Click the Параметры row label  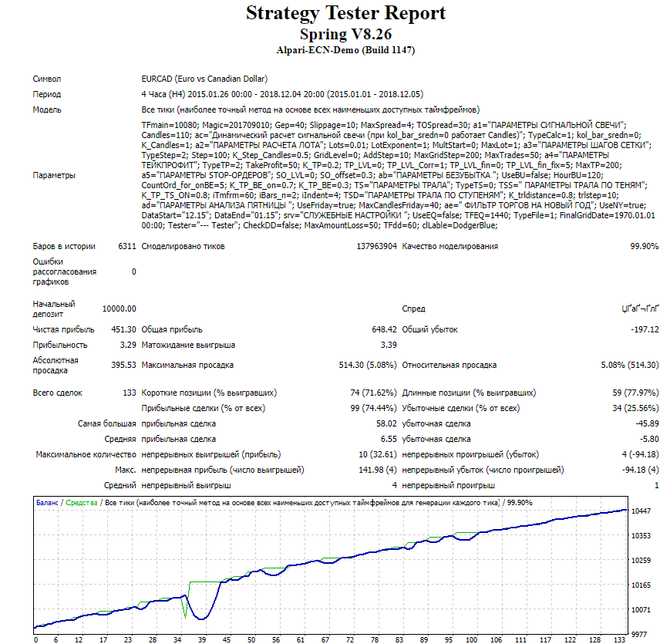pyautogui.click(x=54, y=175)
